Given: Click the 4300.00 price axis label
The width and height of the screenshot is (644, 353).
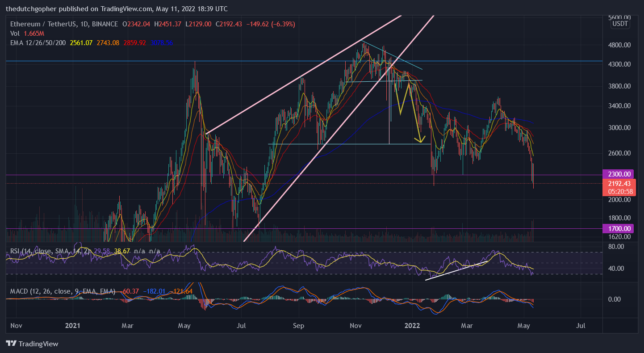Looking at the screenshot, I should pos(619,64).
